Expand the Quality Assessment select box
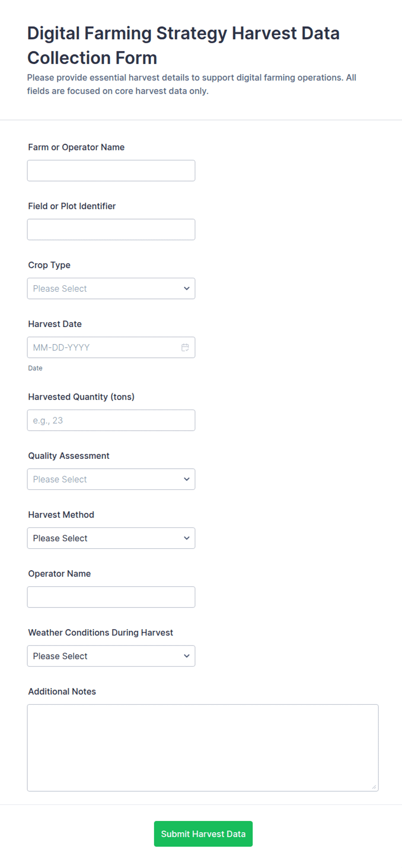Viewport: 402px width, 868px height. coord(111,479)
